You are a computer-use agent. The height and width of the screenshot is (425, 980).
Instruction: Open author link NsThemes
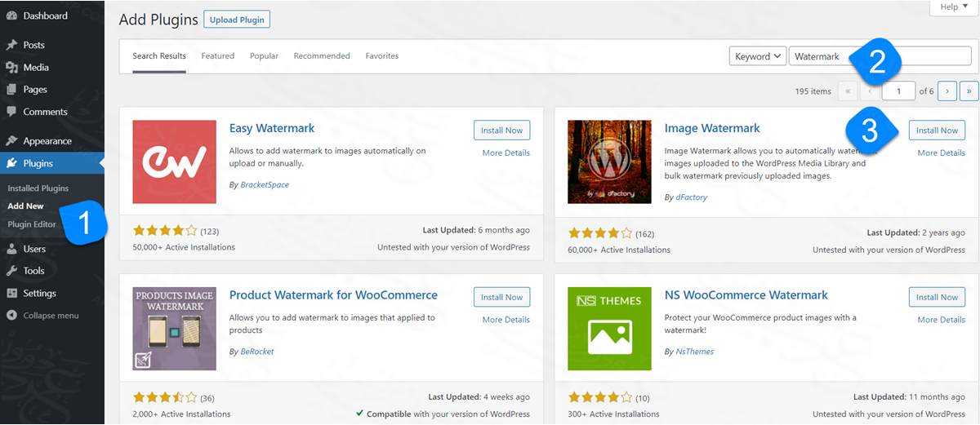[x=695, y=352]
